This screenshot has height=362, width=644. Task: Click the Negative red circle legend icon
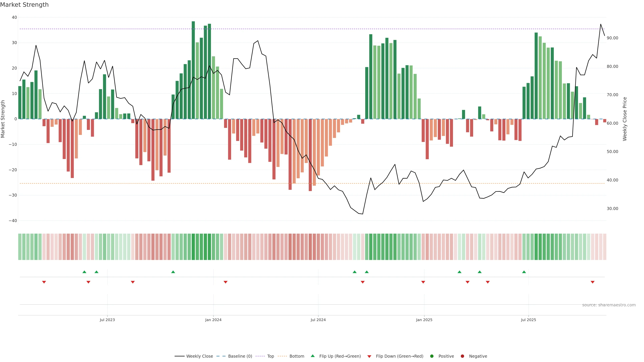click(462, 356)
